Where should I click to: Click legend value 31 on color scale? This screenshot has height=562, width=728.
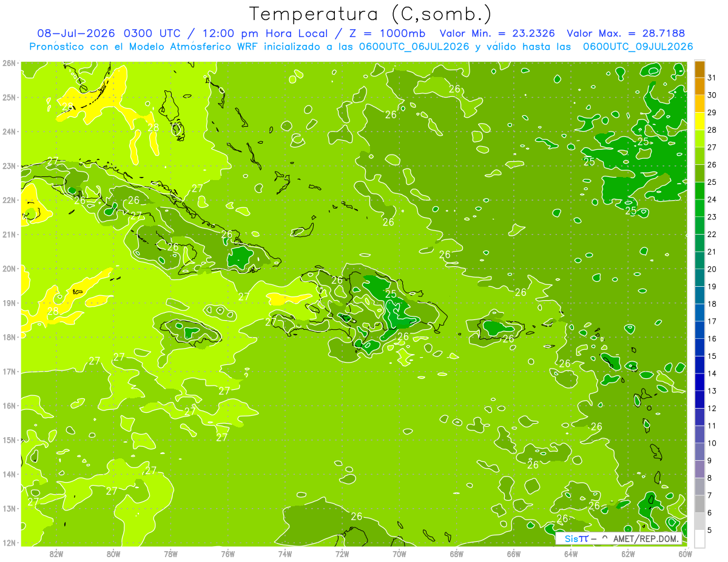tap(712, 77)
